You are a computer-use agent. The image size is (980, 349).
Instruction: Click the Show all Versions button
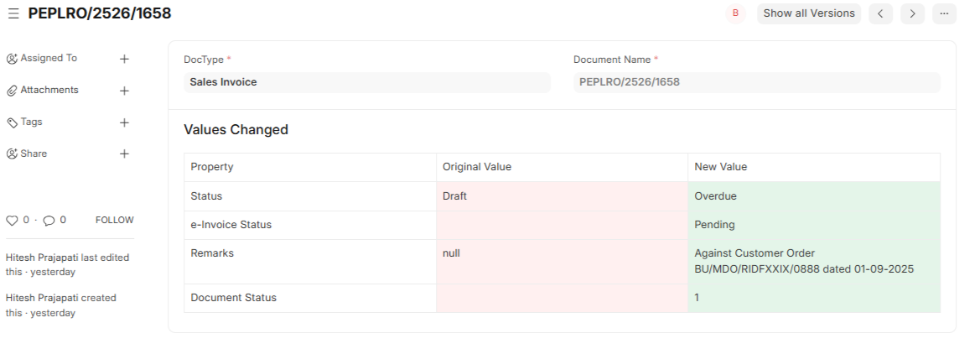[809, 13]
